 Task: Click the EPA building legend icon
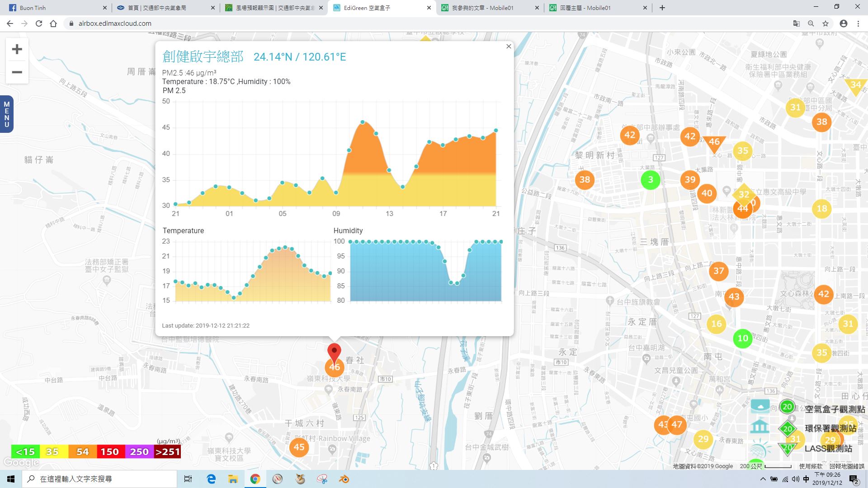(x=760, y=426)
